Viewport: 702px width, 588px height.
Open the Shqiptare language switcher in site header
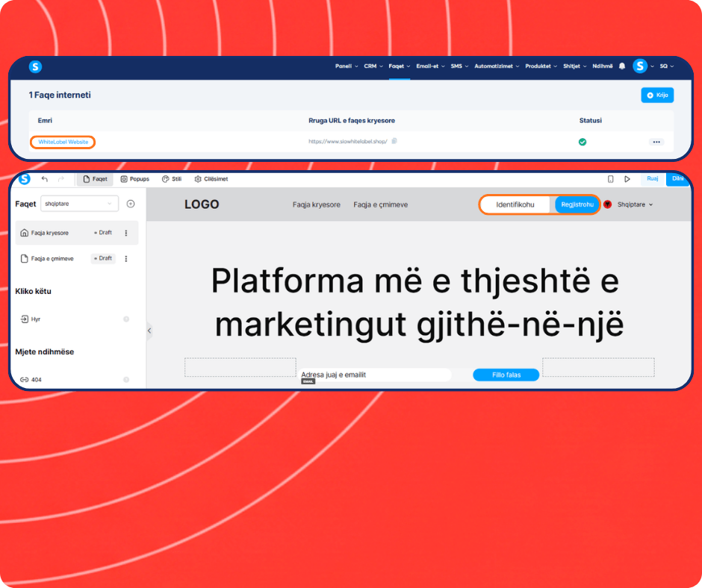pos(635,204)
